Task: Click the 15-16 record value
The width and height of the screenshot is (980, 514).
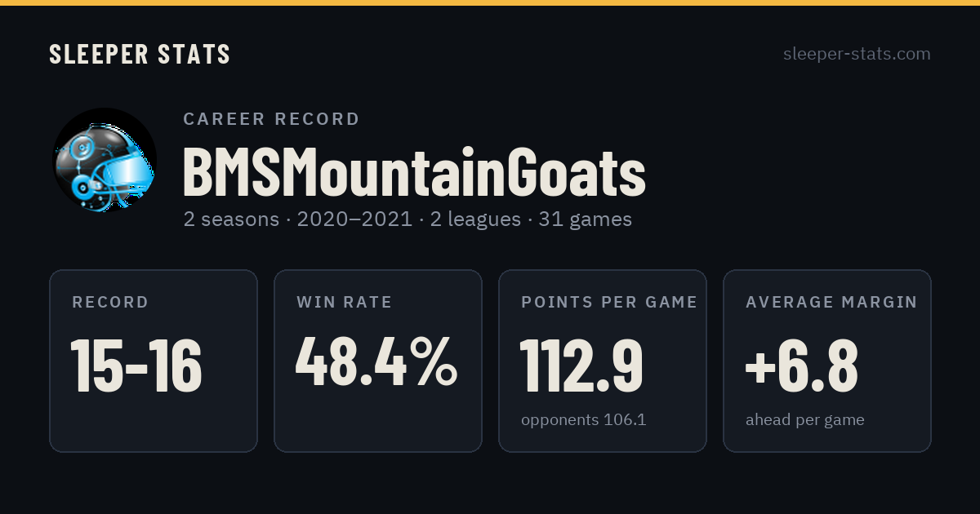Action: coord(136,366)
